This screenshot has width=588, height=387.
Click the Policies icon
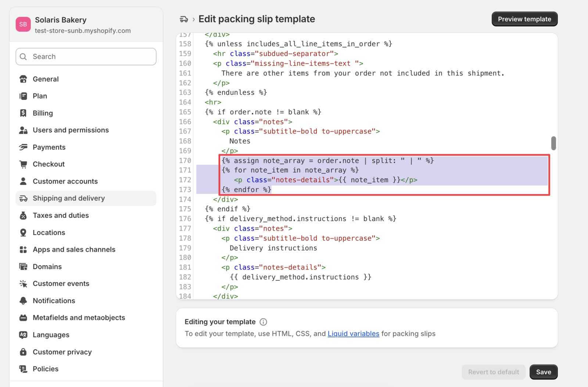pyautogui.click(x=23, y=369)
